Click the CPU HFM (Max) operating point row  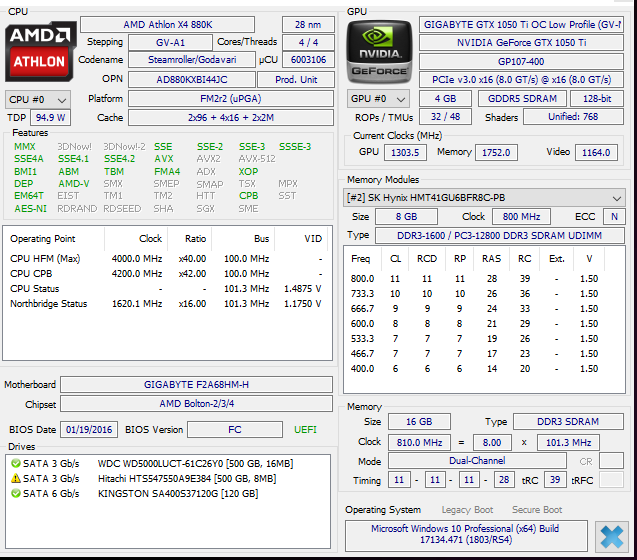166,259
